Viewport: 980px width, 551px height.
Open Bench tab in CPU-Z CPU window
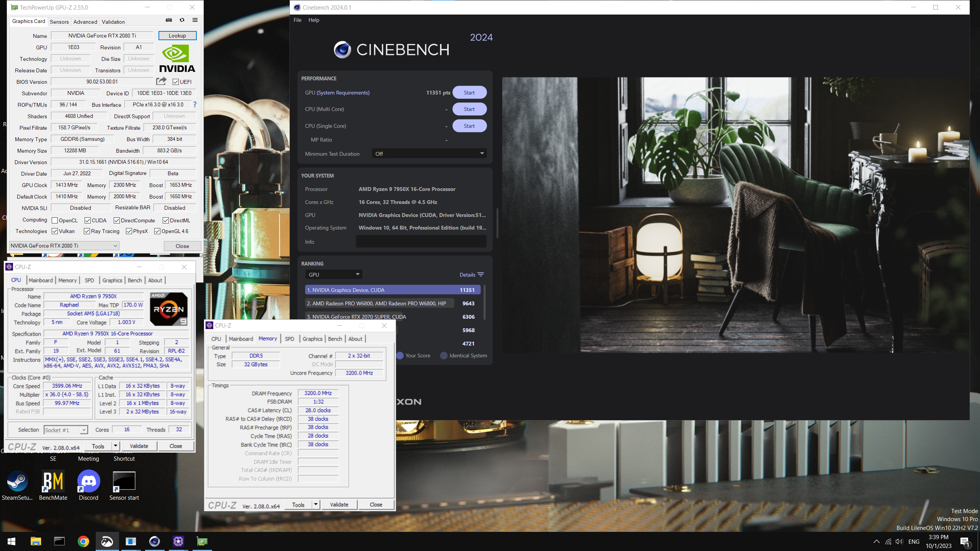[135, 280]
